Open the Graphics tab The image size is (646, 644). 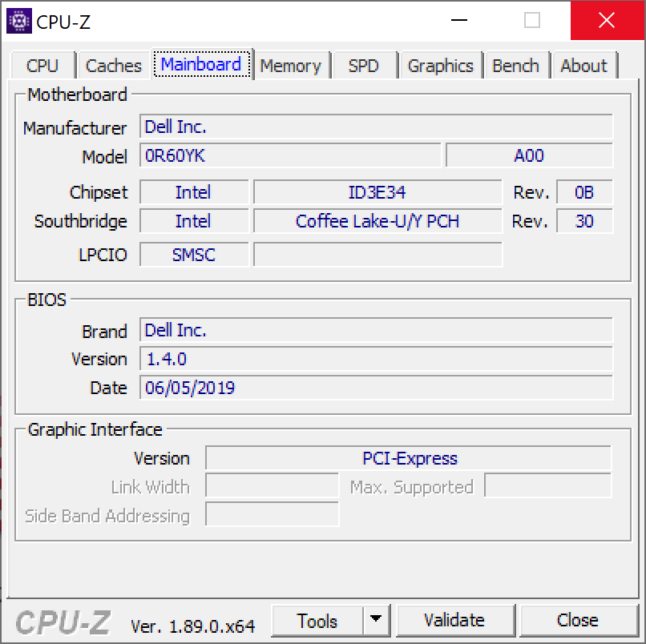440,66
